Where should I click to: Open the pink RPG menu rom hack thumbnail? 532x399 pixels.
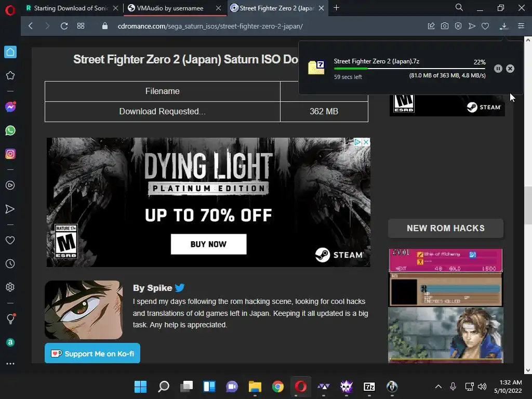[x=445, y=277]
